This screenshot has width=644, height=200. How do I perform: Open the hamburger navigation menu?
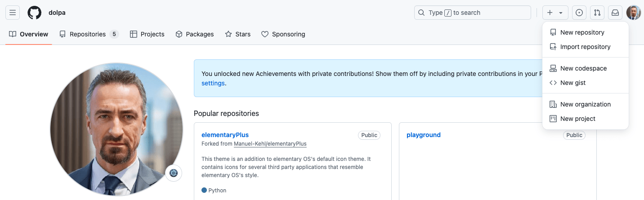click(13, 13)
